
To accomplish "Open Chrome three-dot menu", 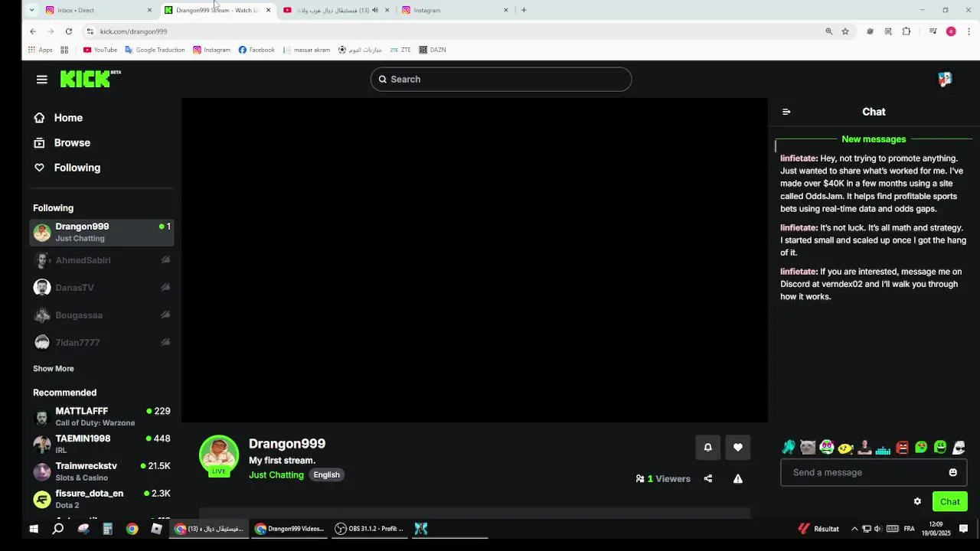I will [x=969, y=31].
